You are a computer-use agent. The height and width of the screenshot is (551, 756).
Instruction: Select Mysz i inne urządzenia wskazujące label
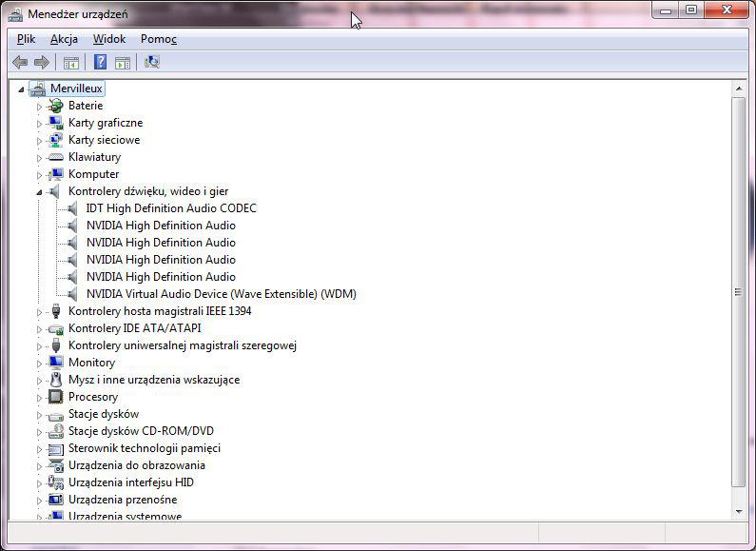(154, 380)
